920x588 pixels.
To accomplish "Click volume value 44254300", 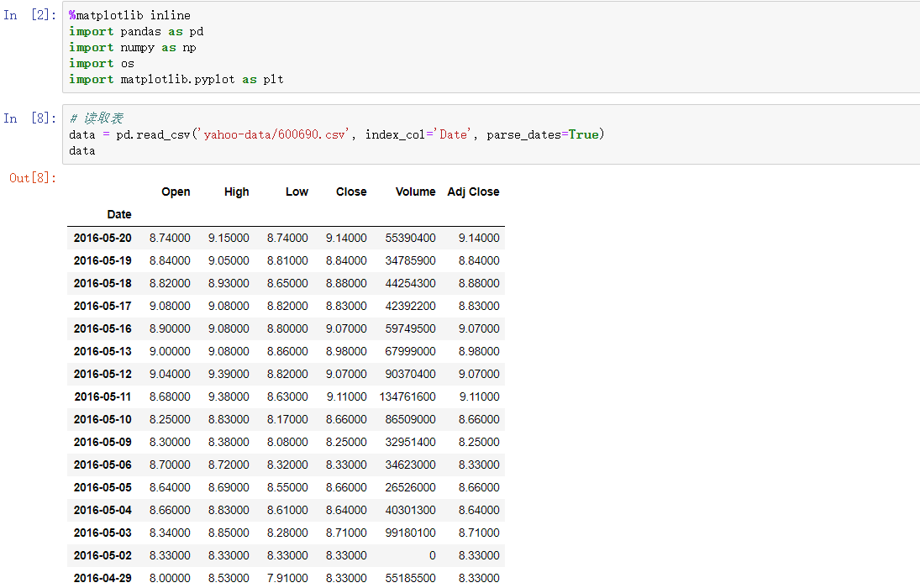I will coord(411,283).
